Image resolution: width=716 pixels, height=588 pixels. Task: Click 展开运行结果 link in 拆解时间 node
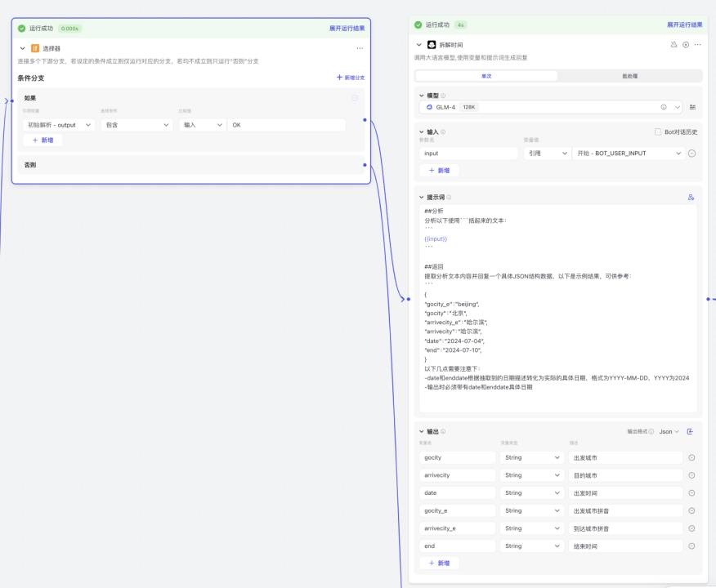[x=684, y=24]
